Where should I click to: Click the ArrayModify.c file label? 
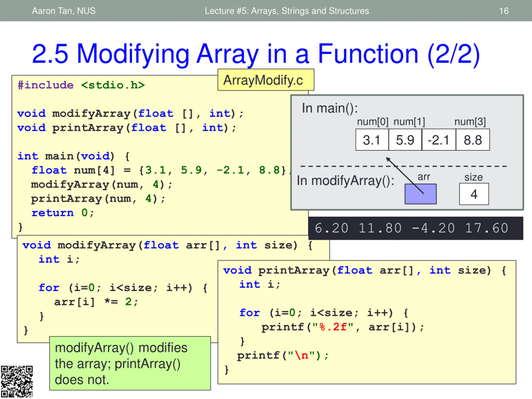(x=266, y=80)
